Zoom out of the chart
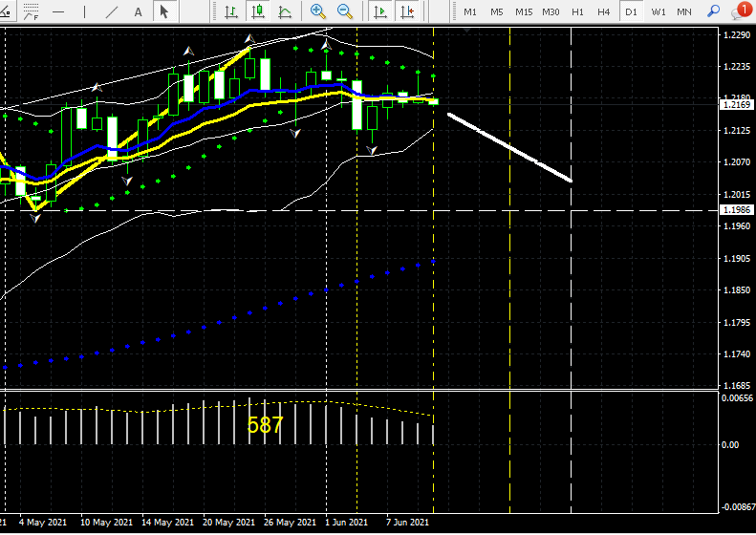This screenshot has width=756, height=535. pos(344,11)
